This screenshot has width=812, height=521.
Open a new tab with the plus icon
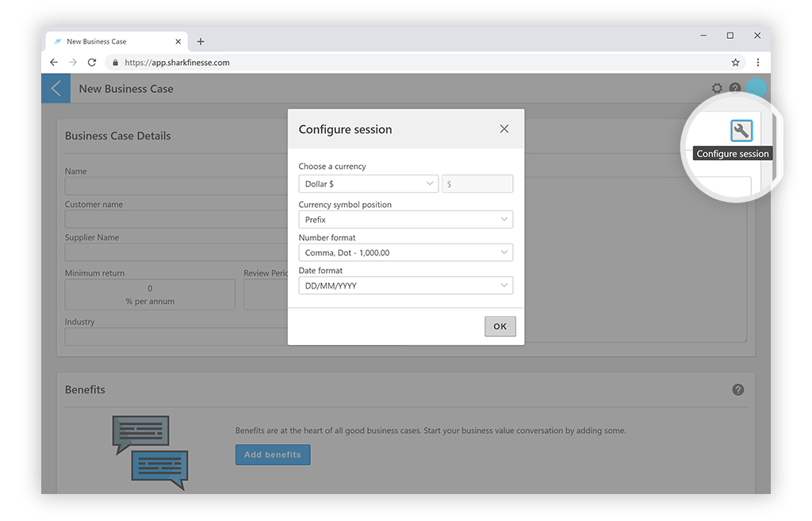click(200, 41)
